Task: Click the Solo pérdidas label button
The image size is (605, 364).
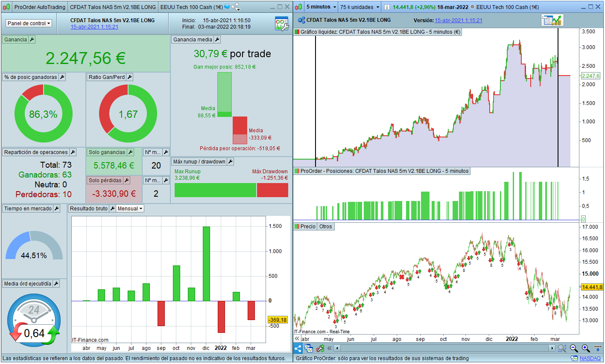Action: 105,181
